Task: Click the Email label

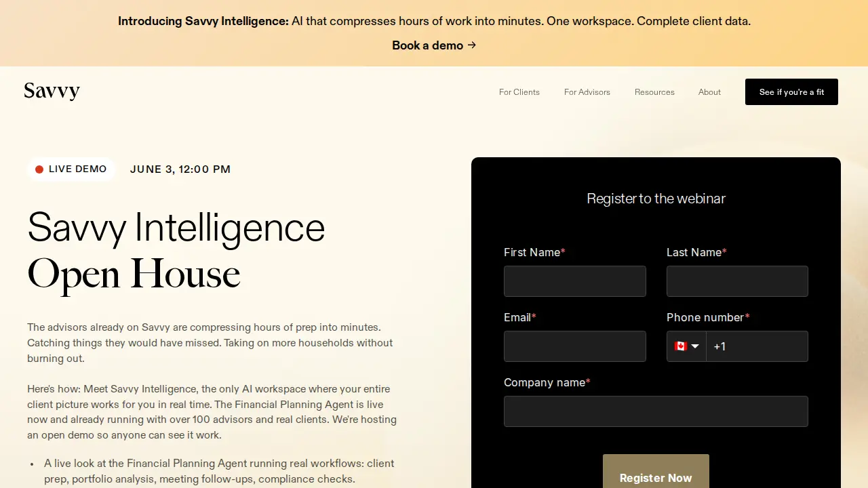Action: (x=520, y=317)
